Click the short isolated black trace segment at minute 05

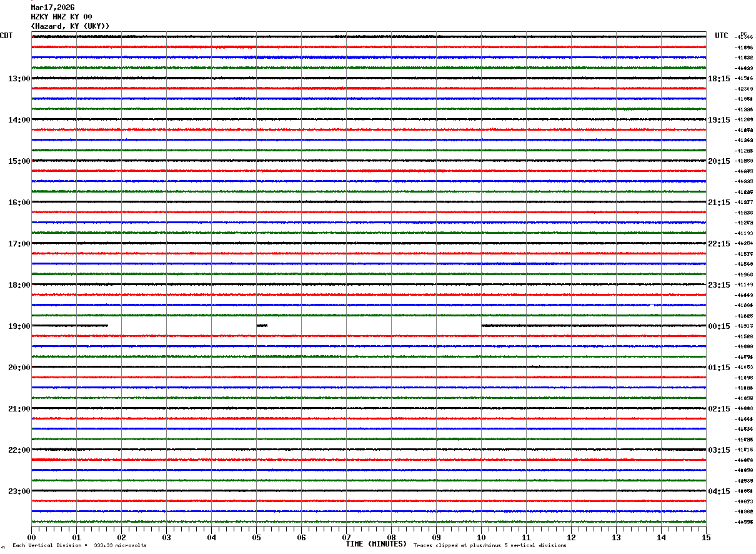(x=262, y=325)
